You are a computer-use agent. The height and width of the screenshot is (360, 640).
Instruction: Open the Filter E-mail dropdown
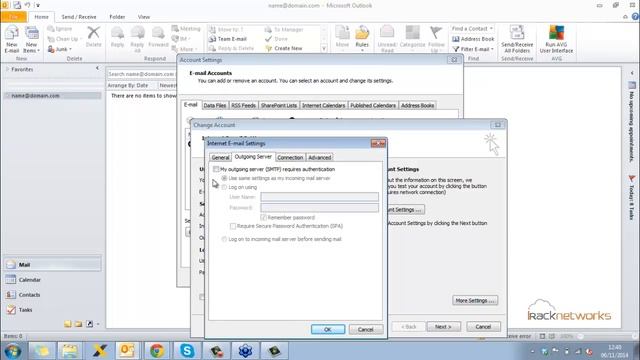(x=473, y=49)
